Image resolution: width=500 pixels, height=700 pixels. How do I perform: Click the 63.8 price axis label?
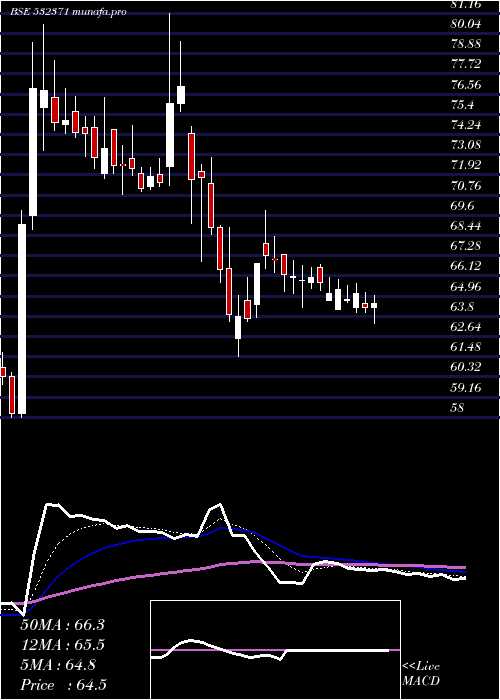coord(462,307)
